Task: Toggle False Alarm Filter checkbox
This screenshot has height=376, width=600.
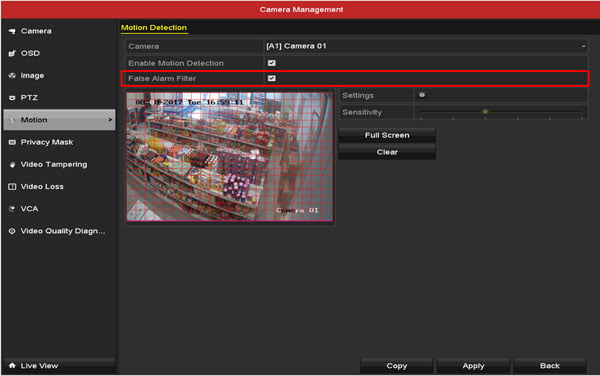Action: tap(272, 78)
